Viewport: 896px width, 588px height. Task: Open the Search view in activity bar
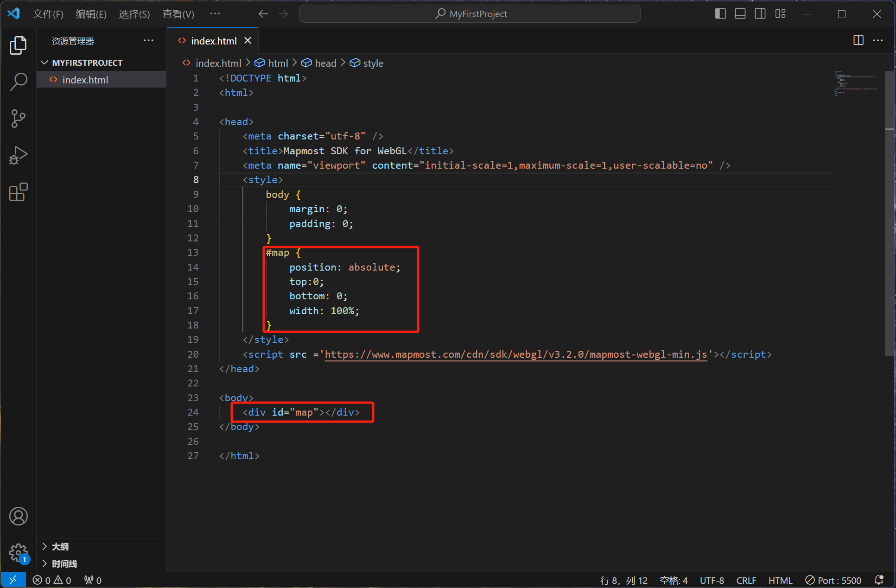[18, 82]
